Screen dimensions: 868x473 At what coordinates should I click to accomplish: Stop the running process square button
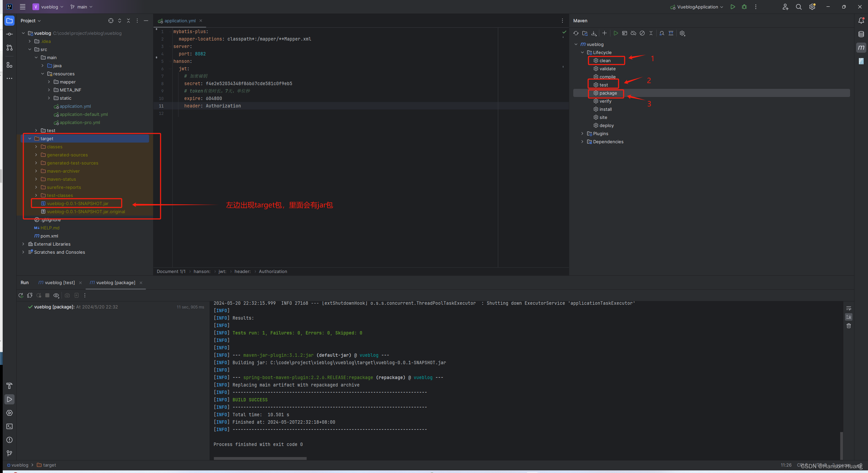click(47, 295)
